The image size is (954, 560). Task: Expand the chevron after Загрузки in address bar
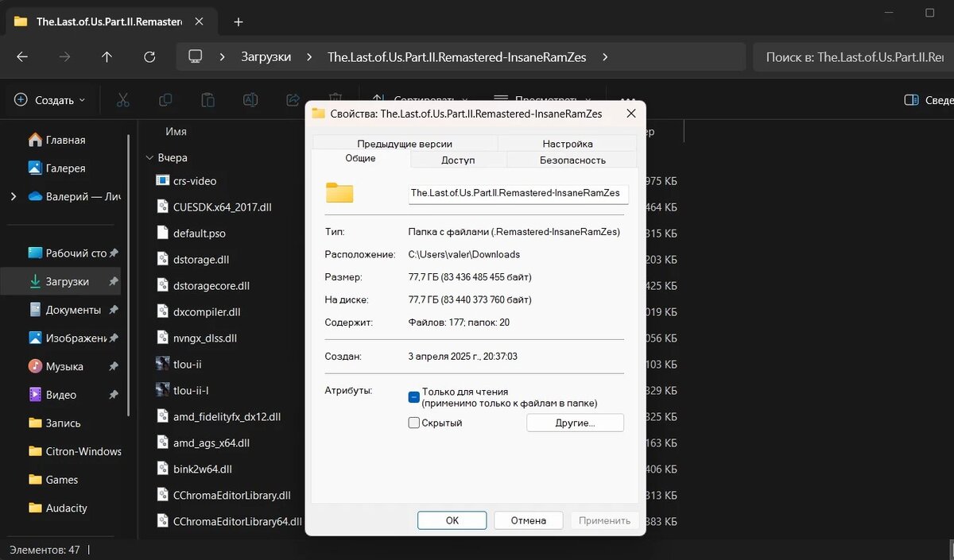point(308,57)
